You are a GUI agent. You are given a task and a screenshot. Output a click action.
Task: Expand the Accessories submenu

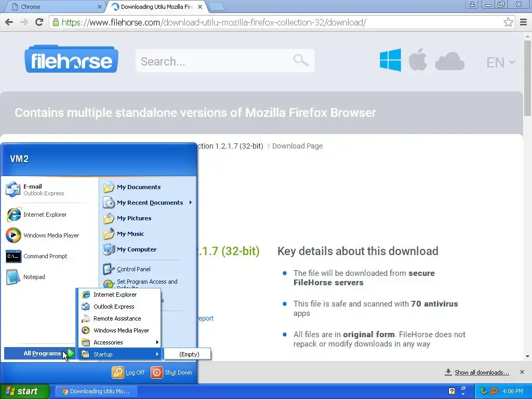(x=119, y=342)
